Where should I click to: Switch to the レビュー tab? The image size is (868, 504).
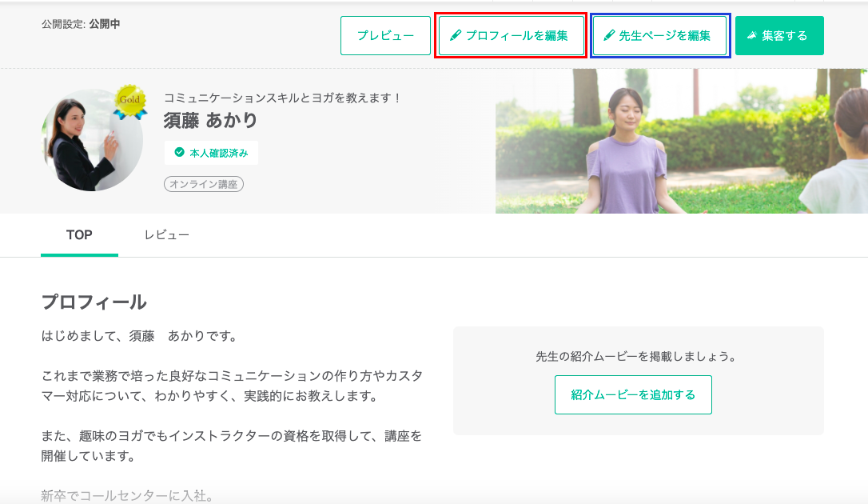click(166, 235)
